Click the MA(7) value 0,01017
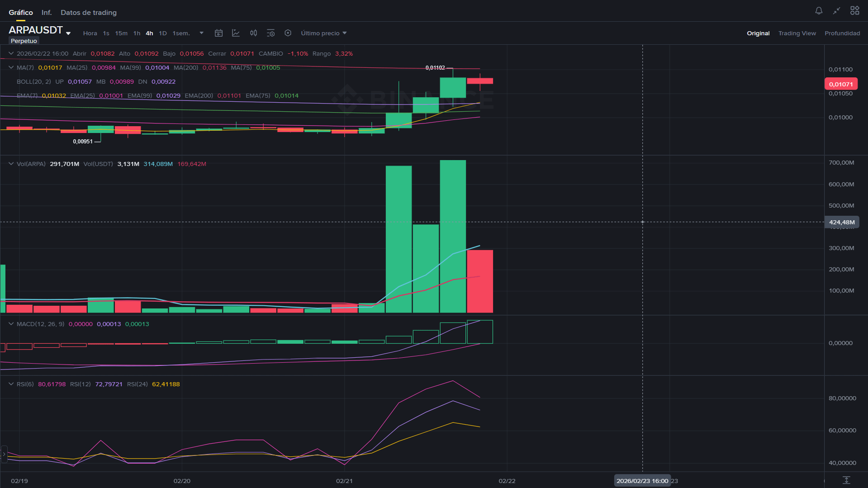Screen dimensions: 868x488 point(50,67)
